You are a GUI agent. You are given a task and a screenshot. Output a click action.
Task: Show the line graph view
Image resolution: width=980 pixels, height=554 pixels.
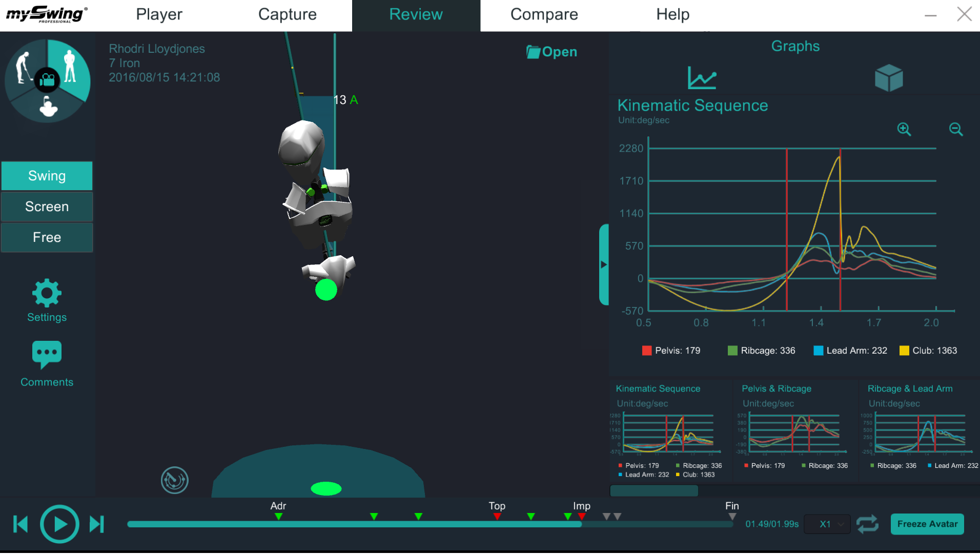702,77
